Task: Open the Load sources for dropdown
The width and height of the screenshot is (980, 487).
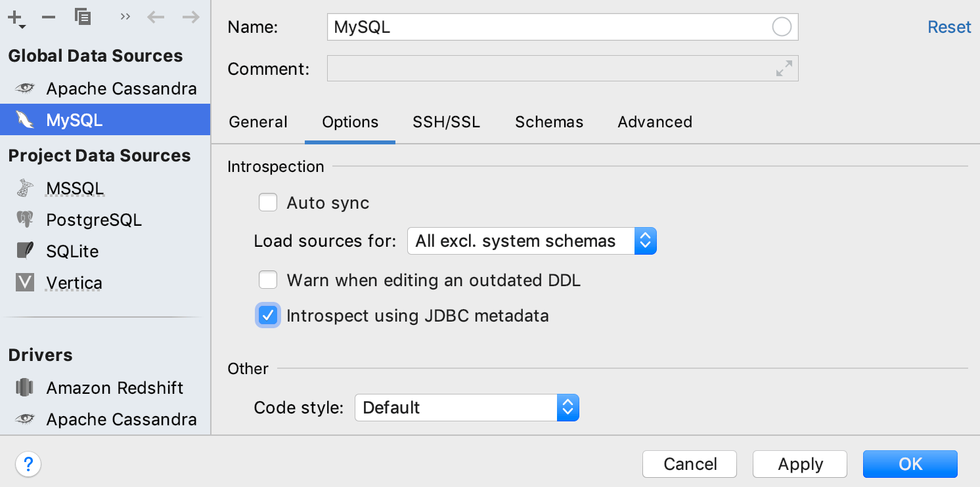Action: click(x=532, y=242)
